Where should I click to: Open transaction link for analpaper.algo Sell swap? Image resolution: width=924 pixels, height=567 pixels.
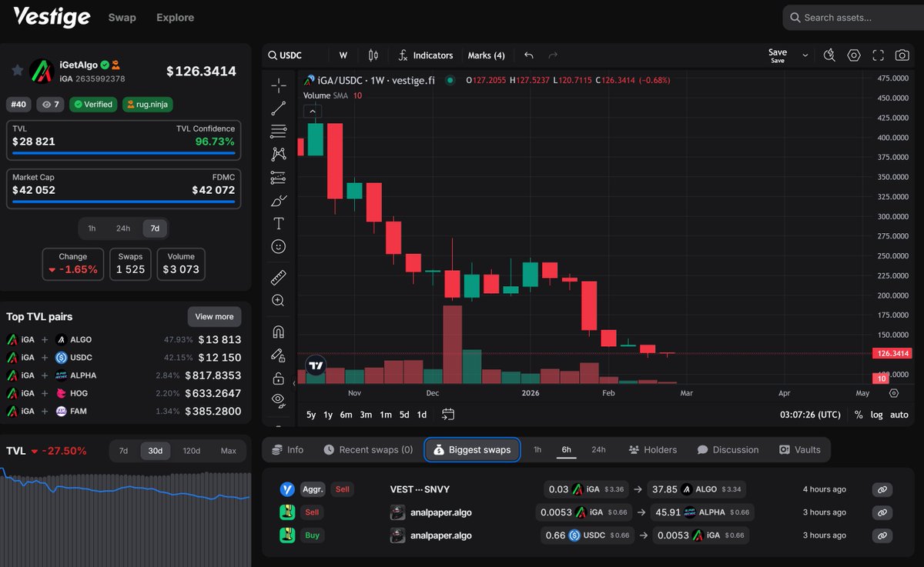click(882, 512)
